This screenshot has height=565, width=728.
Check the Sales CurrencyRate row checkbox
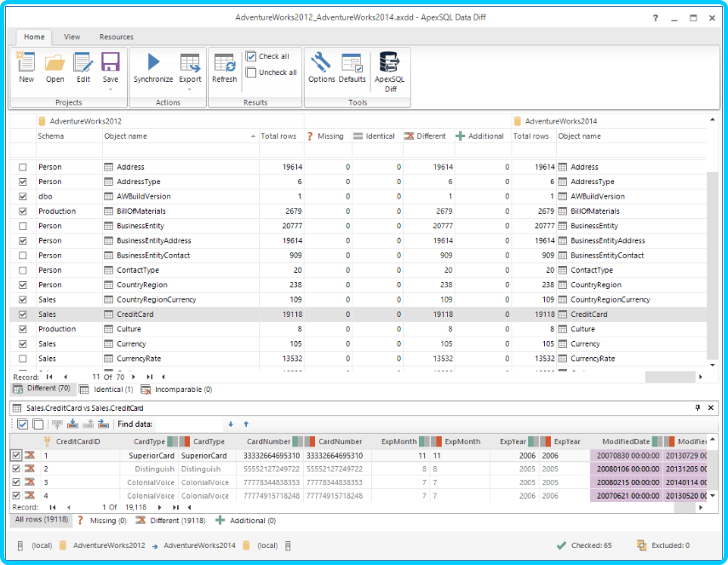[x=23, y=359]
